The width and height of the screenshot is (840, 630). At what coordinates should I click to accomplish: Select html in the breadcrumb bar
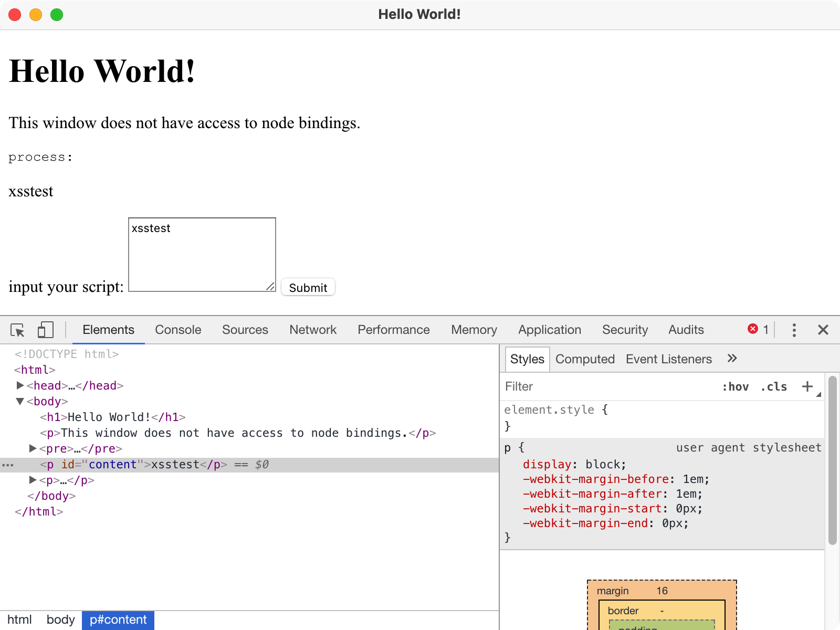[x=19, y=620]
